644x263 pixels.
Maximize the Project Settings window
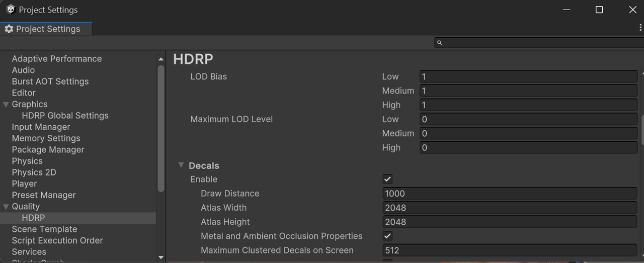(x=599, y=10)
